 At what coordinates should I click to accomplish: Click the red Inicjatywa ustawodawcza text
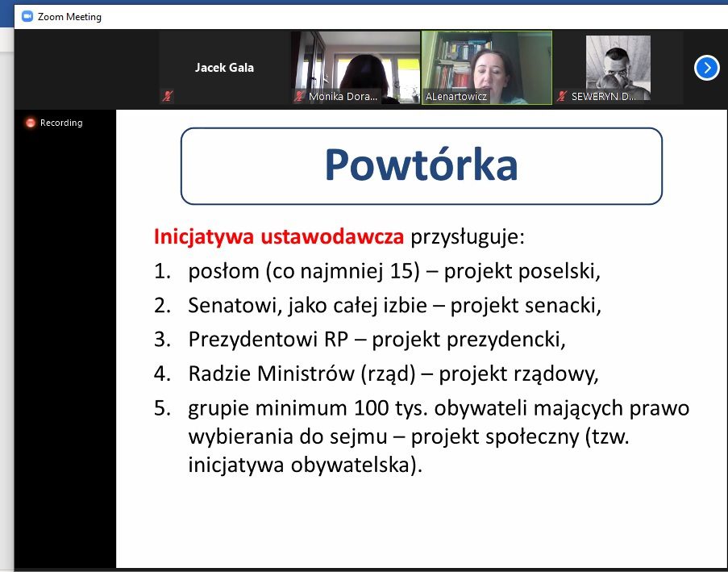pyautogui.click(x=279, y=236)
